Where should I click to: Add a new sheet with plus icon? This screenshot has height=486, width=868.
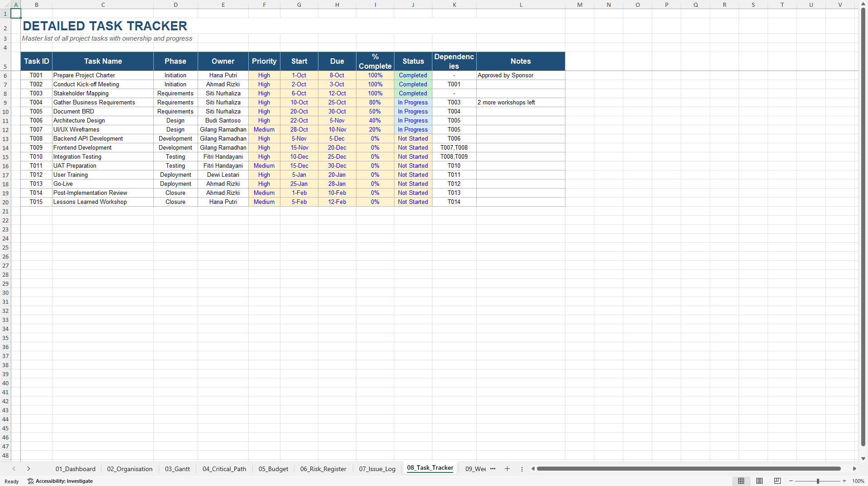pos(507,469)
